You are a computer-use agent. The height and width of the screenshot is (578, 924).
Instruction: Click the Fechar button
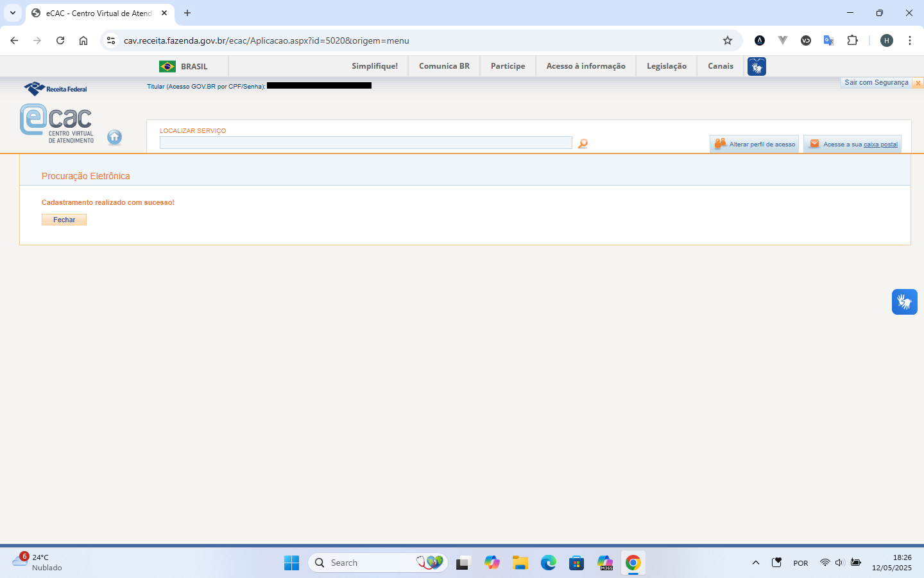click(64, 220)
